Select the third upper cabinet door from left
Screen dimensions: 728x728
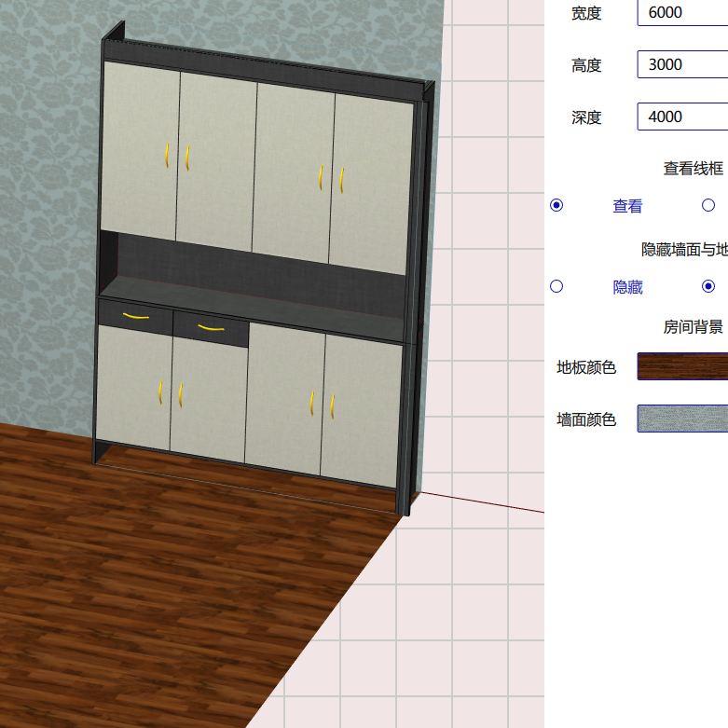coord(294,170)
